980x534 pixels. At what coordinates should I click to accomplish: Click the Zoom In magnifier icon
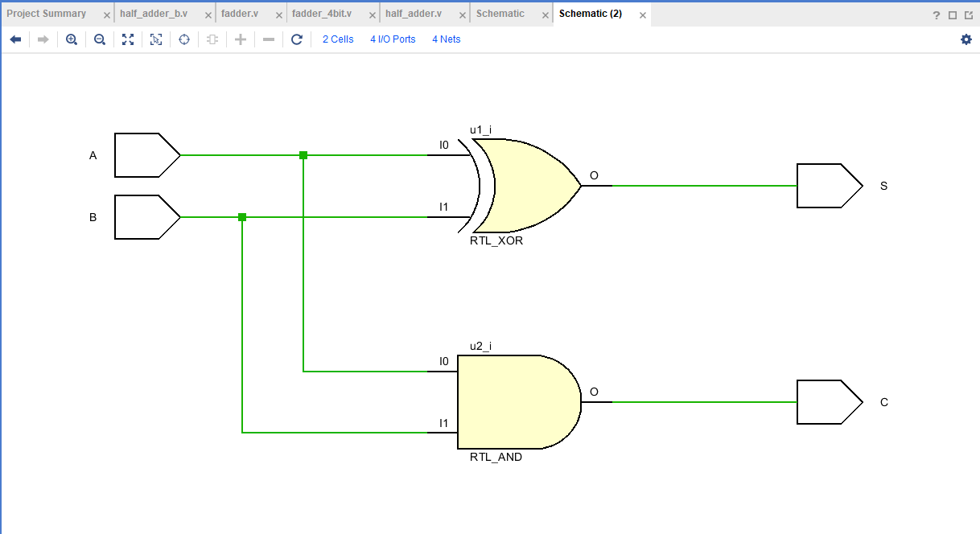coord(72,39)
